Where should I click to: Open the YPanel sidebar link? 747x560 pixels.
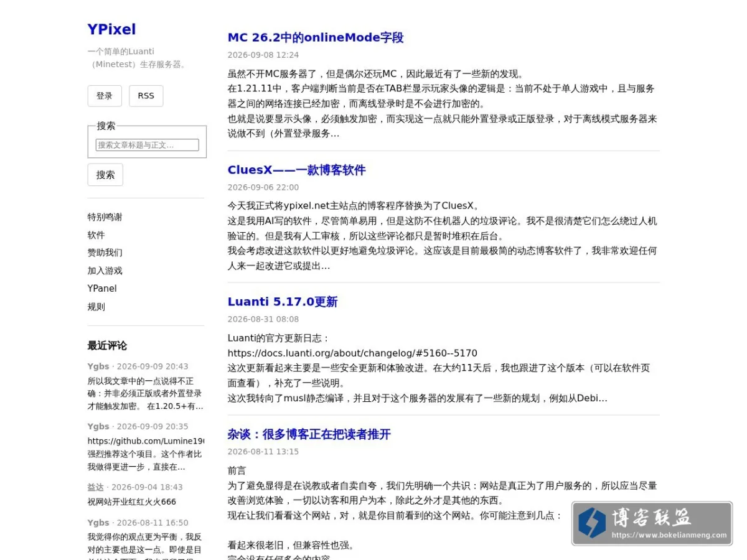tap(102, 289)
